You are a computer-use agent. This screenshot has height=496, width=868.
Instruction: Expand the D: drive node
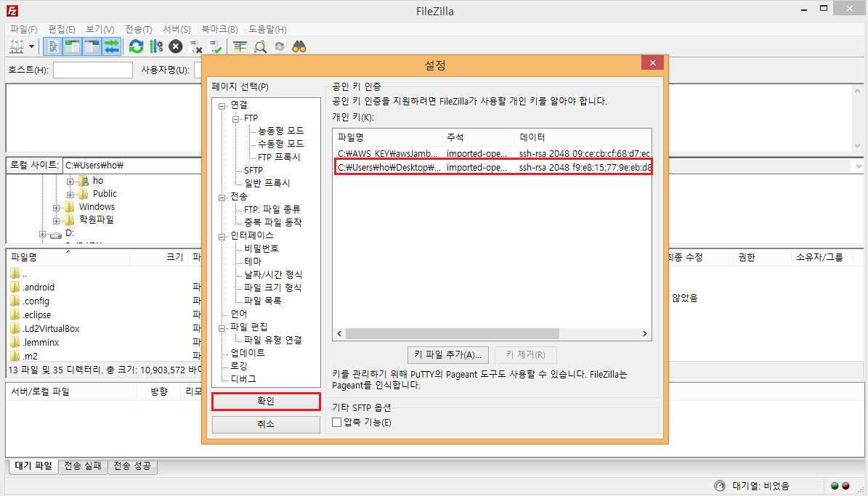pos(42,234)
